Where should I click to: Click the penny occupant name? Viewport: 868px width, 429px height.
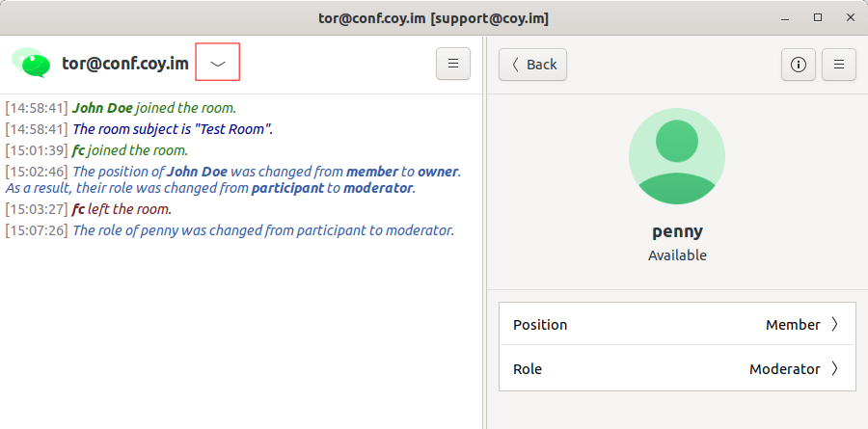click(677, 231)
